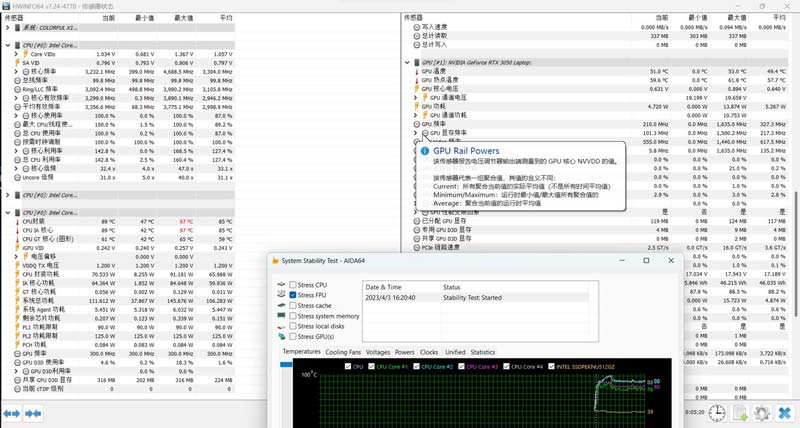Enable the Stress CPU checkbox
Image resolution: width=800 pixels, height=428 pixels.
293,285
